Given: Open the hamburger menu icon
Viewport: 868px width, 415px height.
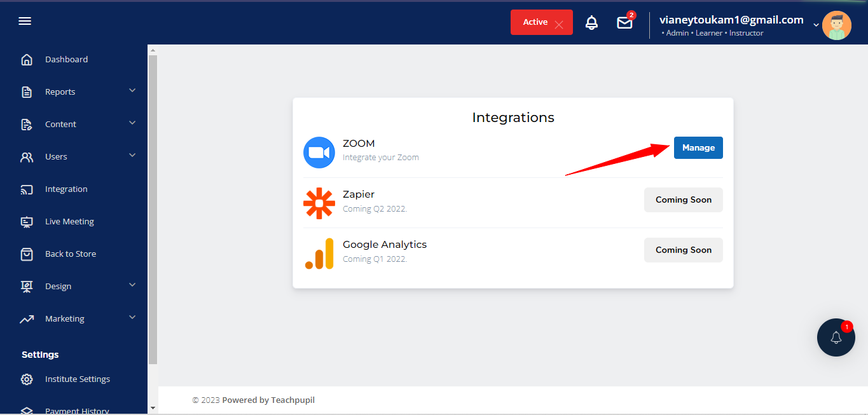Looking at the screenshot, I should [x=25, y=22].
